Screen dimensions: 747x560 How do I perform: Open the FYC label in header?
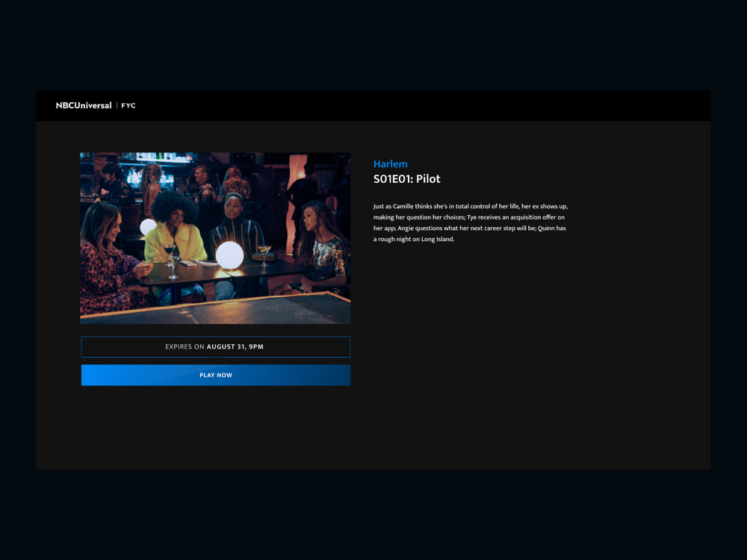(x=128, y=106)
